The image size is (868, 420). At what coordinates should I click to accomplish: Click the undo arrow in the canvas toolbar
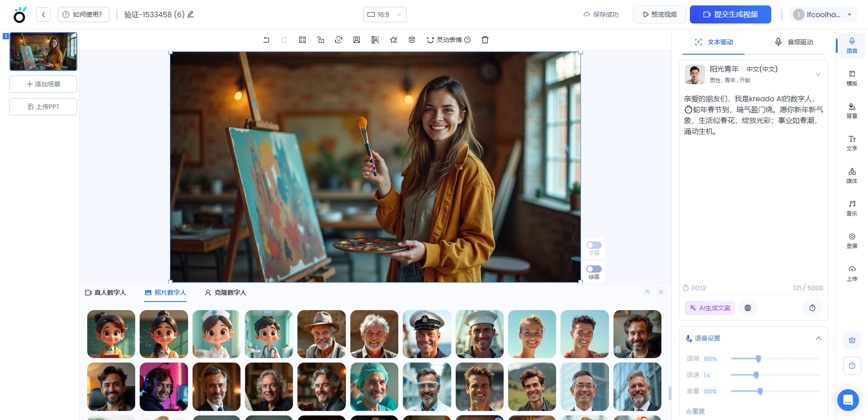[266, 40]
